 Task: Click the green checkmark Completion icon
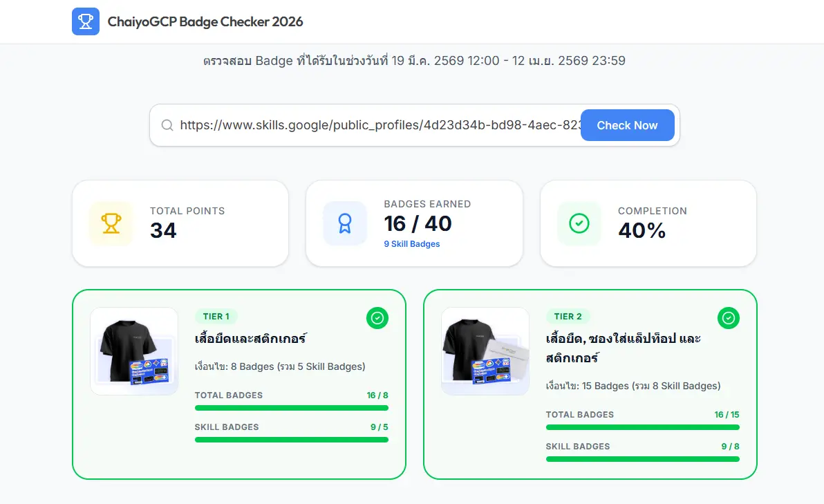579,223
